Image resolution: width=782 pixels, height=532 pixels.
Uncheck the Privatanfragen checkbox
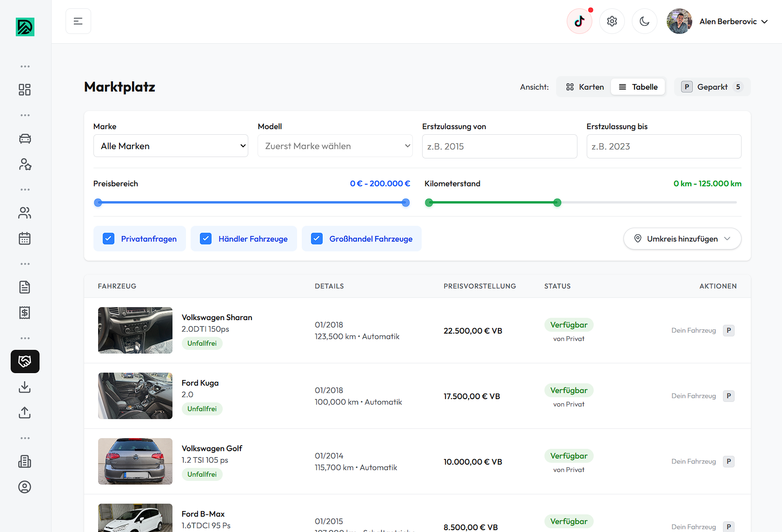coord(108,239)
